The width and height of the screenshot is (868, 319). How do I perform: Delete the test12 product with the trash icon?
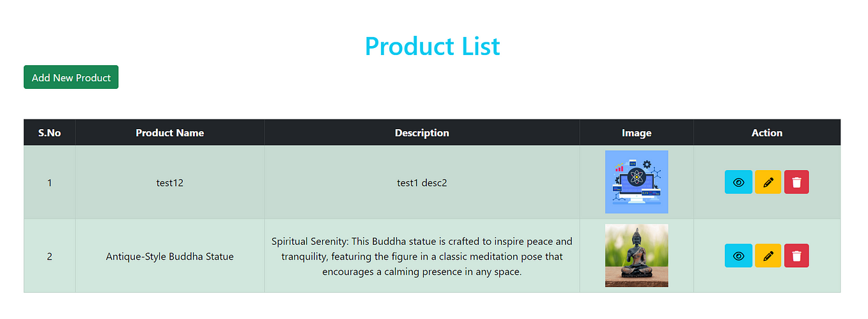(796, 182)
